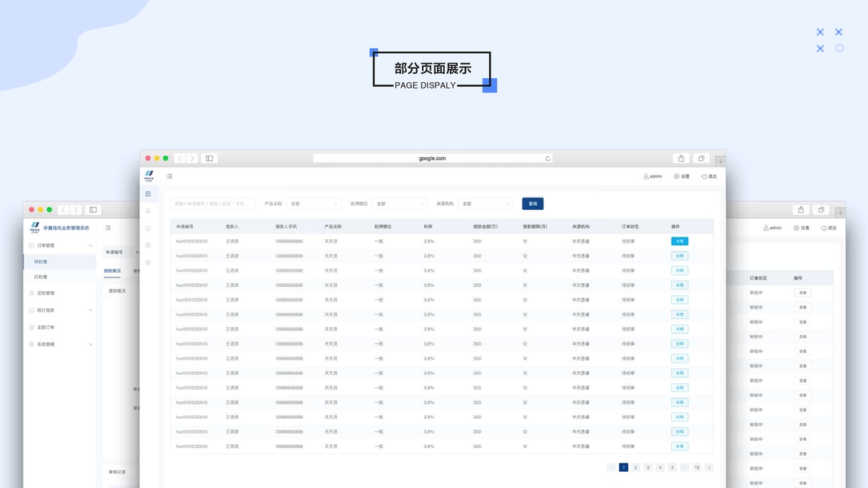Screen dimensions: 868x488
Task: Open 设置 settings in right background window
Action: pos(801,228)
